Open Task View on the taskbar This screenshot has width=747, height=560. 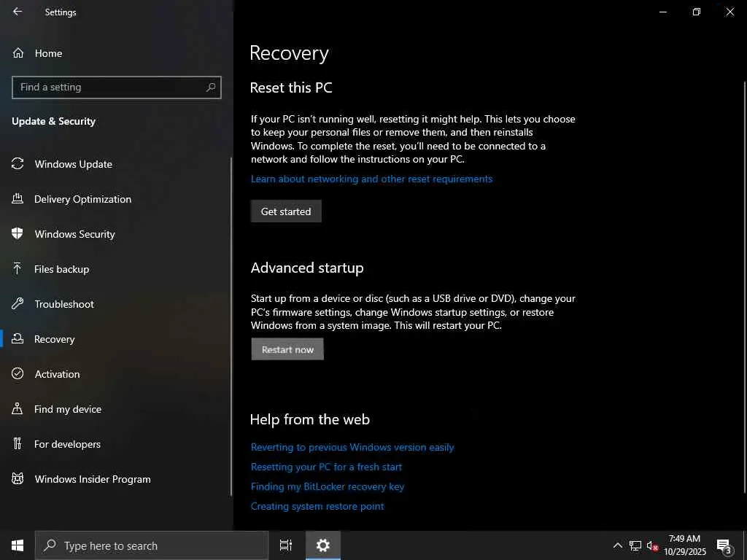(286, 545)
